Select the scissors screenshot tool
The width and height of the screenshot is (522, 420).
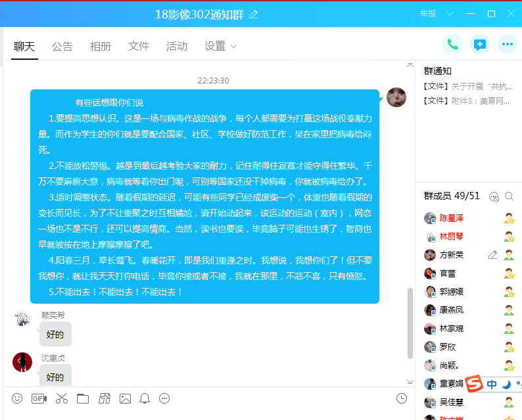pyautogui.click(x=61, y=398)
